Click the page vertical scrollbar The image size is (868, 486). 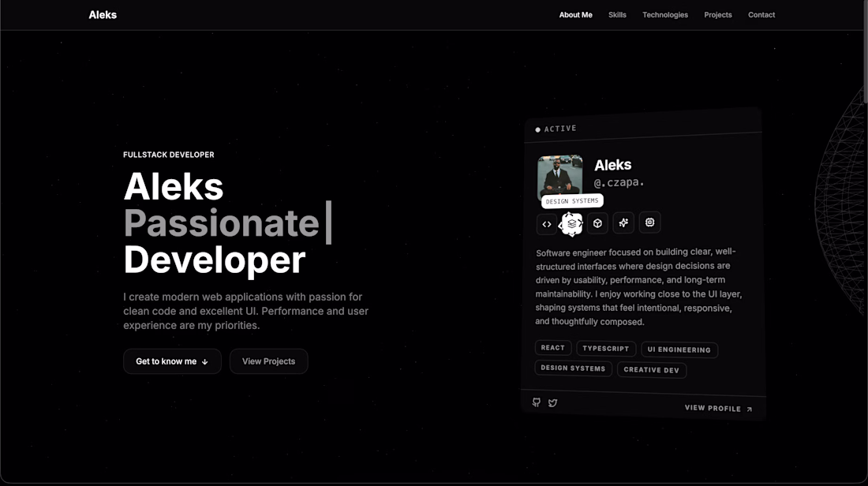coord(865,51)
